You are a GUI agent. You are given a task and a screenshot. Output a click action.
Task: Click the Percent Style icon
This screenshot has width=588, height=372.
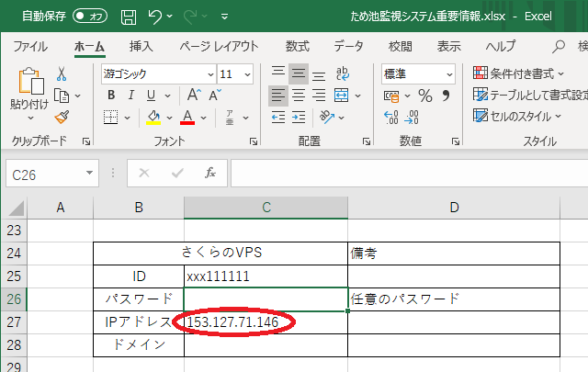coord(424,96)
